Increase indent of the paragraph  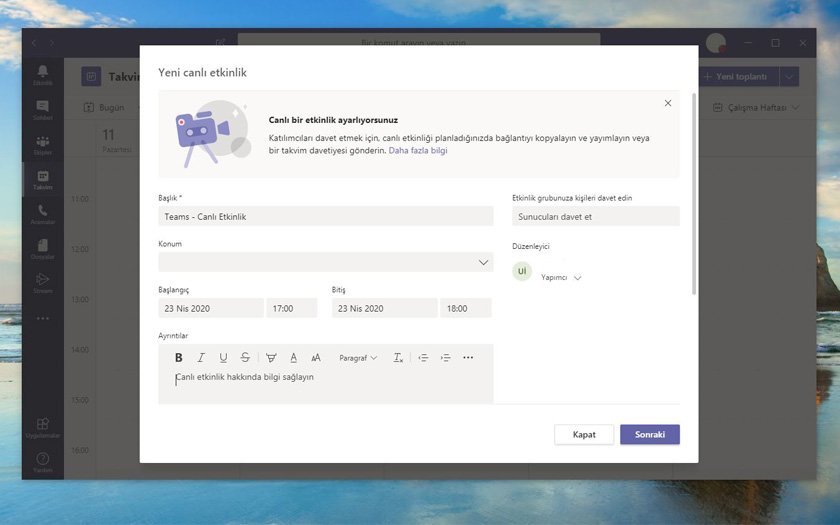coord(445,358)
